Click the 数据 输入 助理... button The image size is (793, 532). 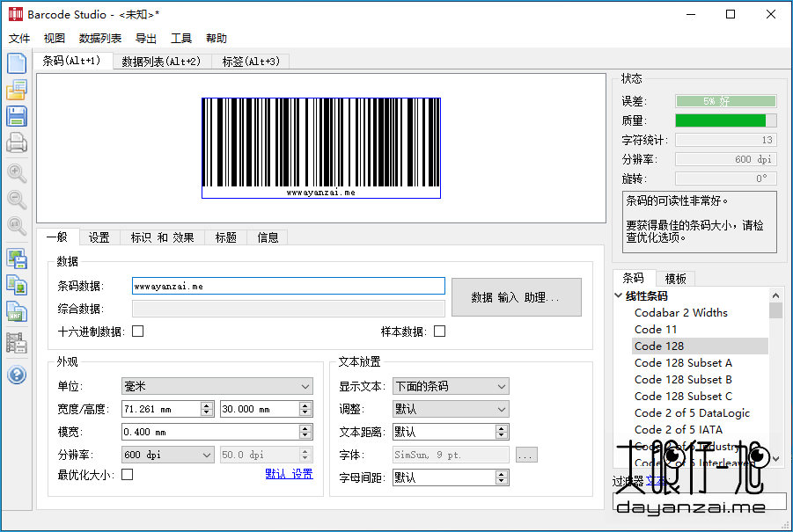tap(516, 297)
